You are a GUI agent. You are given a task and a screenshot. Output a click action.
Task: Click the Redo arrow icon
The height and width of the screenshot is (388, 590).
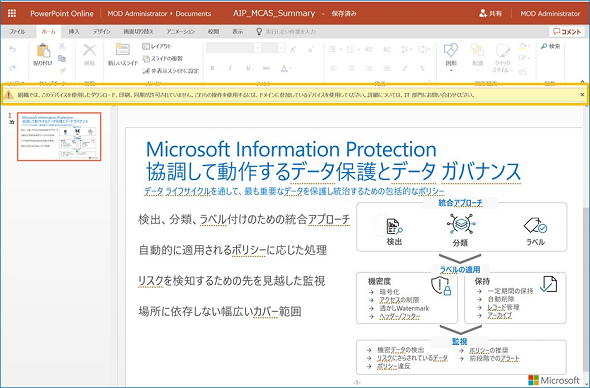point(13,68)
